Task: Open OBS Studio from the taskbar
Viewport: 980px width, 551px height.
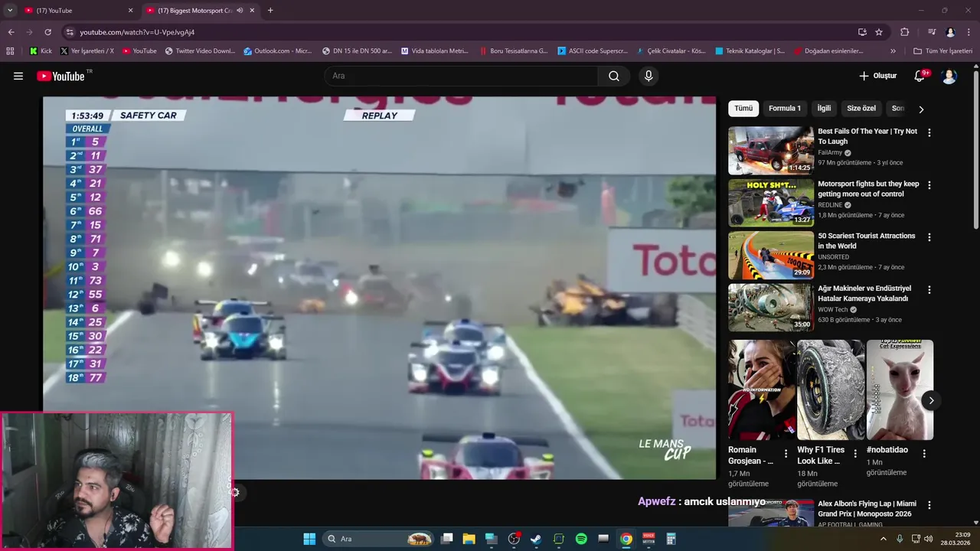Action: tap(514, 539)
